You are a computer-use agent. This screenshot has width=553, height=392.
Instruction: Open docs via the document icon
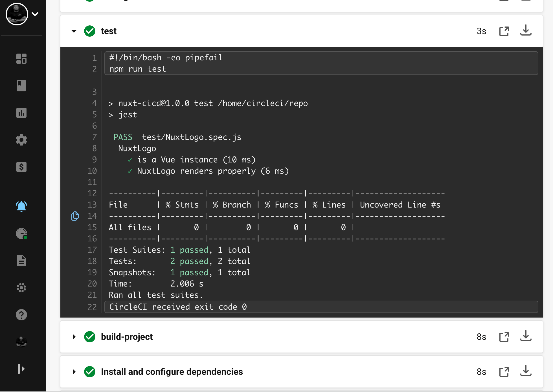coord(21,260)
